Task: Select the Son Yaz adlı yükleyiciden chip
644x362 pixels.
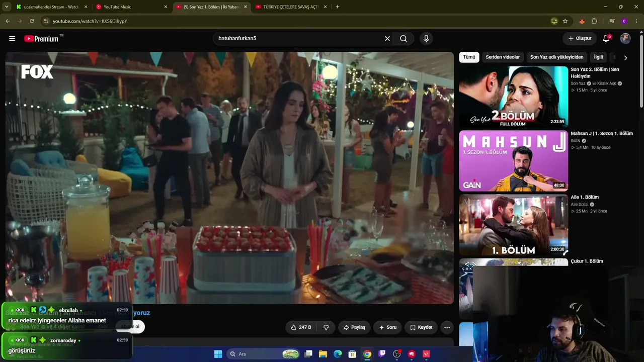Action: pos(557,57)
